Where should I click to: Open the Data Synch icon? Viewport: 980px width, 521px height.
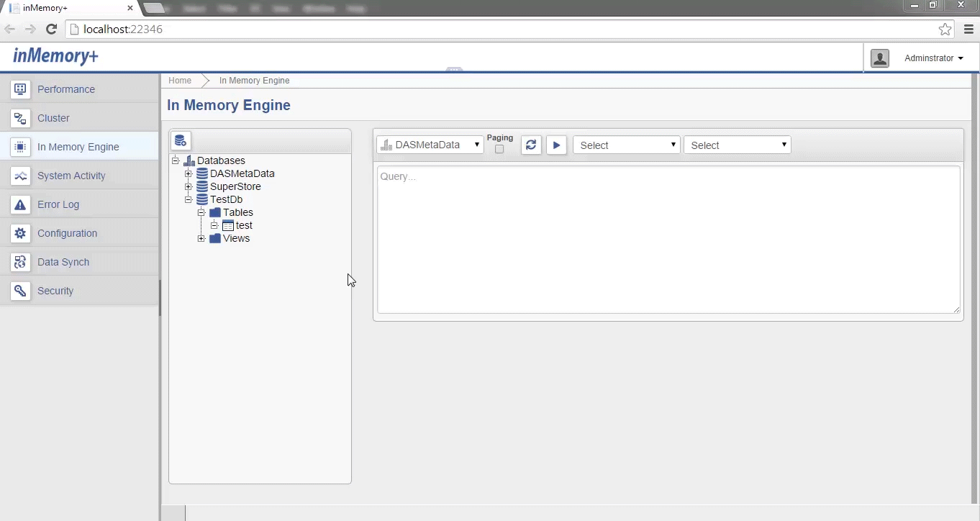coord(20,262)
